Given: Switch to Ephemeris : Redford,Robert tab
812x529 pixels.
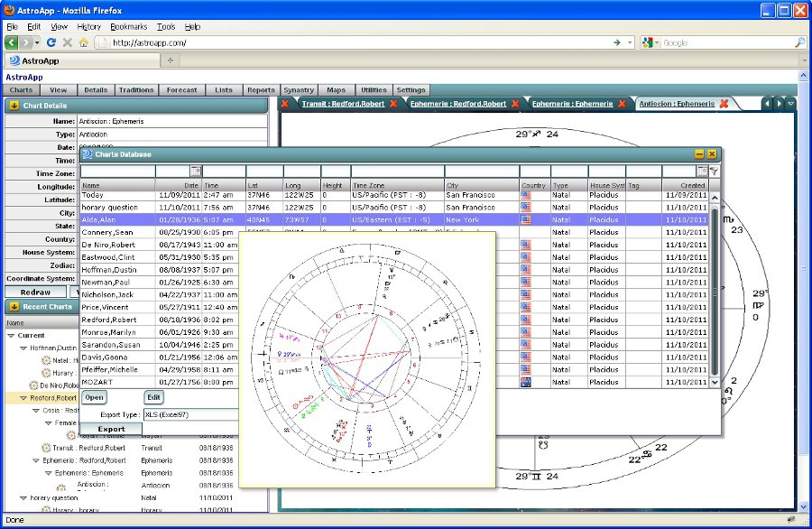Looking at the screenshot, I should (x=457, y=104).
